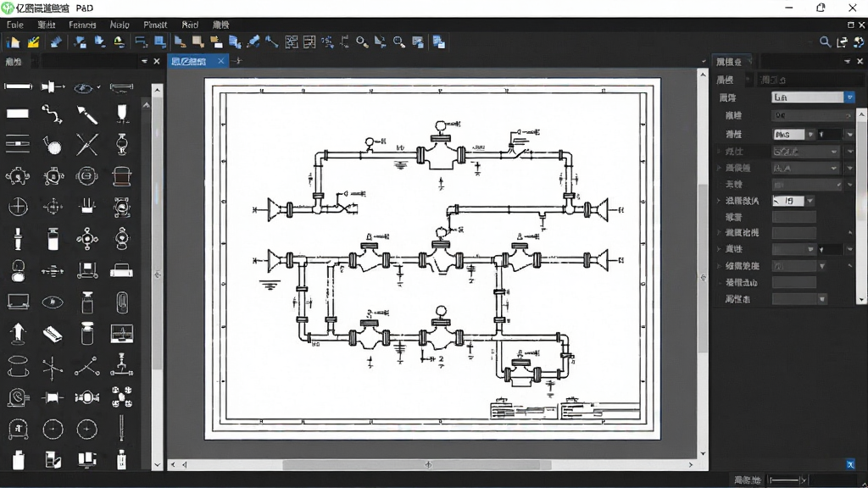This screenshot has width=868, height=488.
Task: Click the properties panel scroll-down arrow
Action: click(861, 299)
